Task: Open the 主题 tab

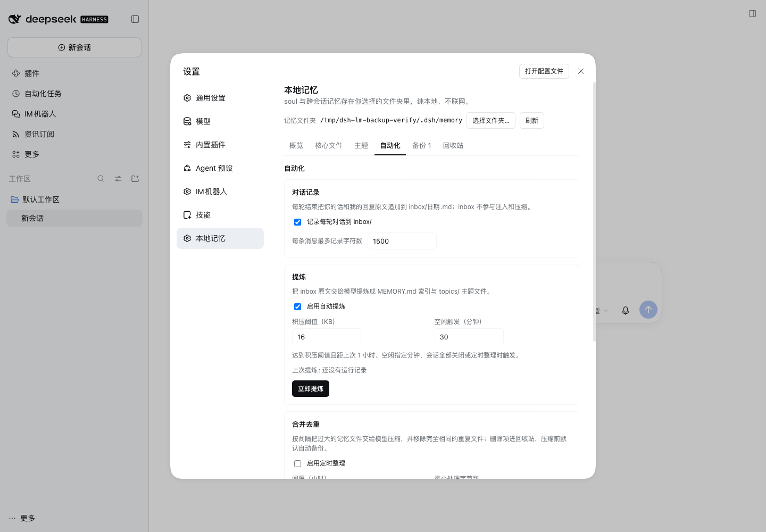Action: click(x=361, y=146)
